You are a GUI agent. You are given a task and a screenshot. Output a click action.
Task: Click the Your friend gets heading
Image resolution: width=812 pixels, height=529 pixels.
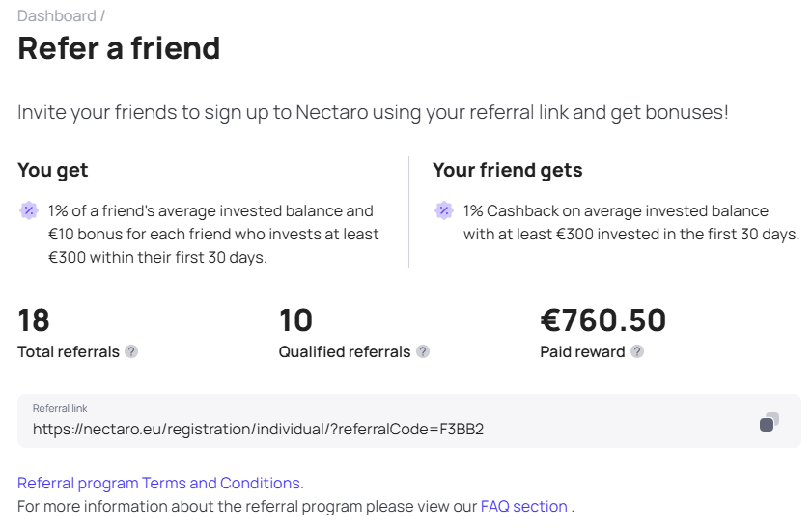[508, 170]
